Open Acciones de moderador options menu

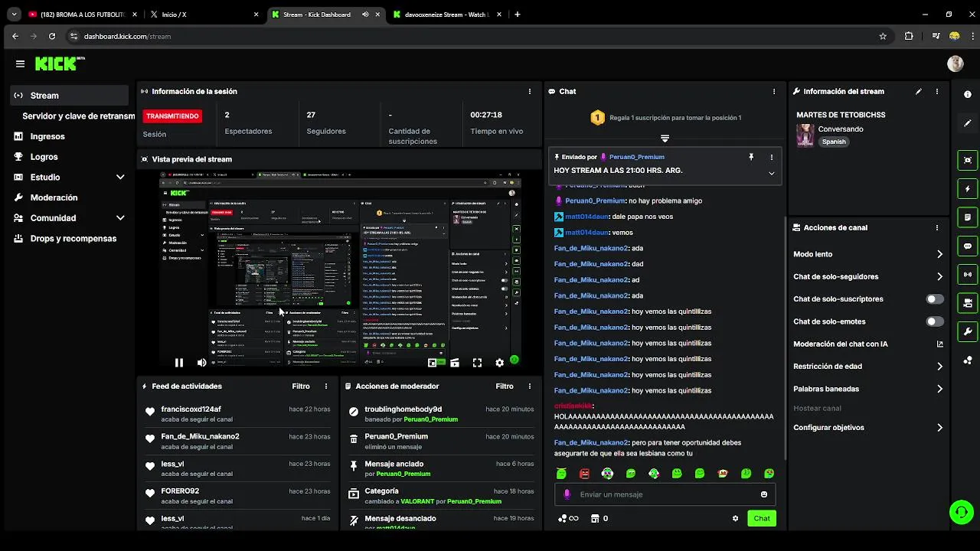tap(530, 386)
